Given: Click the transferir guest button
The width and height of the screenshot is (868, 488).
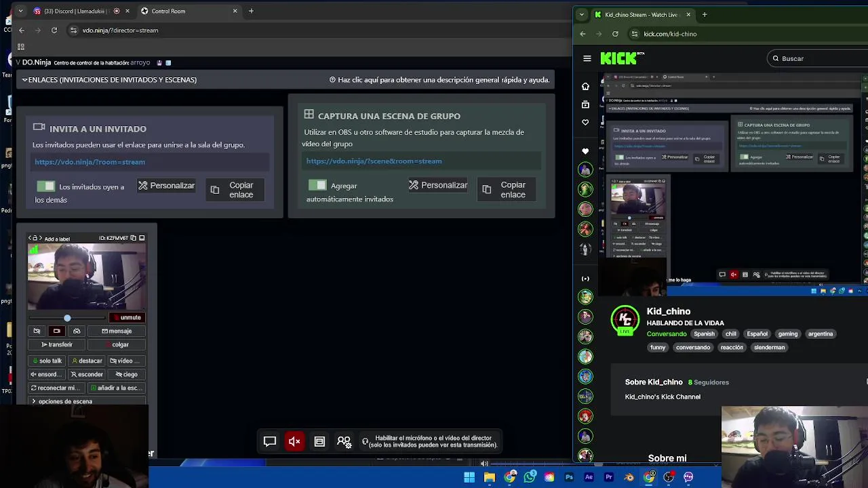Looking at the screenshot, I should click(57, 344).
